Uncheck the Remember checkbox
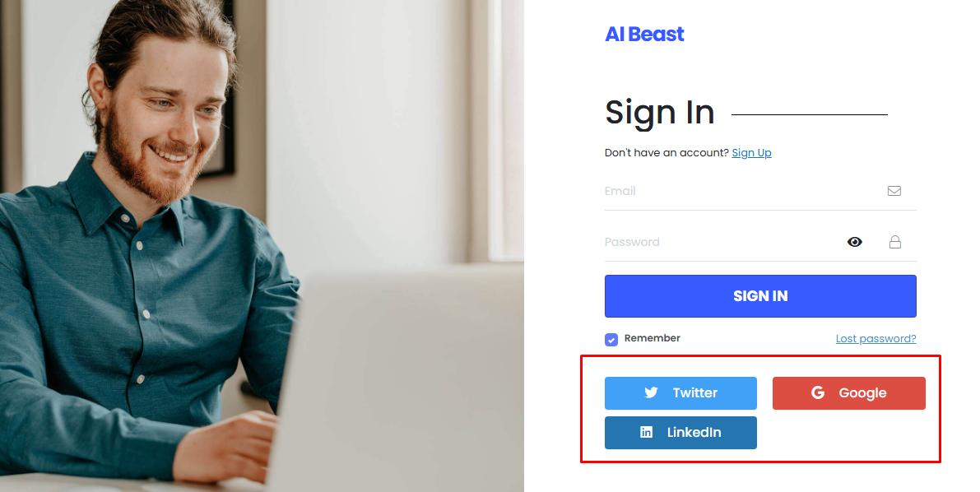Image resolution: width=980 pixels, height=492 pixels. tap(611, 339)
